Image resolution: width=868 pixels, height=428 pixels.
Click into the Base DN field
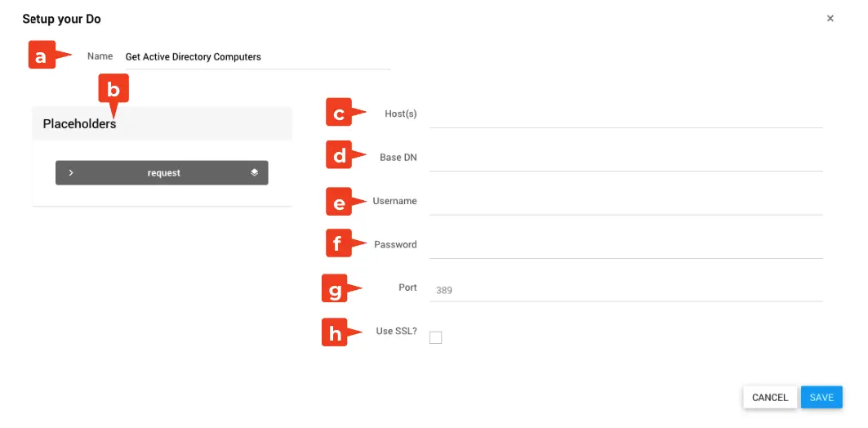tap(625, 158)
